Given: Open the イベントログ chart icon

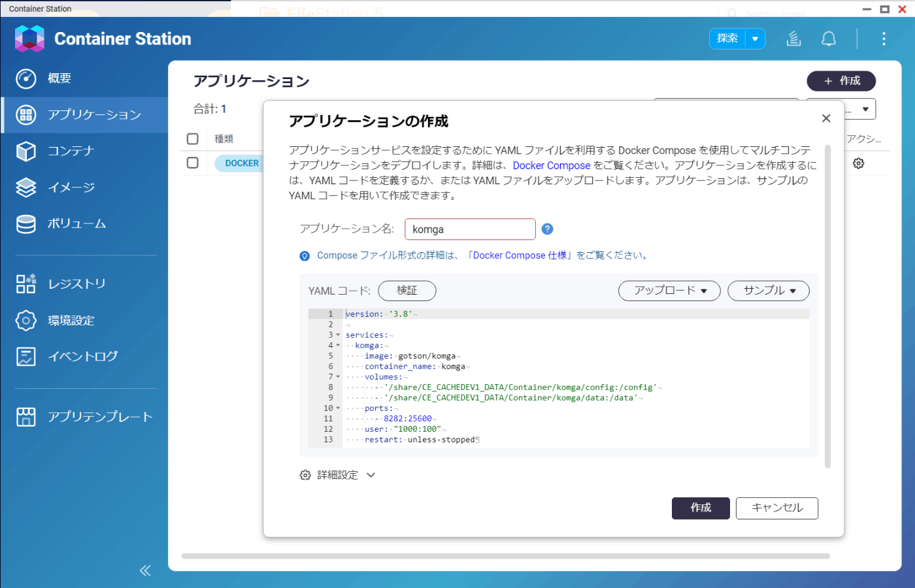Looking at the screenshot, I should [x=26, y=357].
